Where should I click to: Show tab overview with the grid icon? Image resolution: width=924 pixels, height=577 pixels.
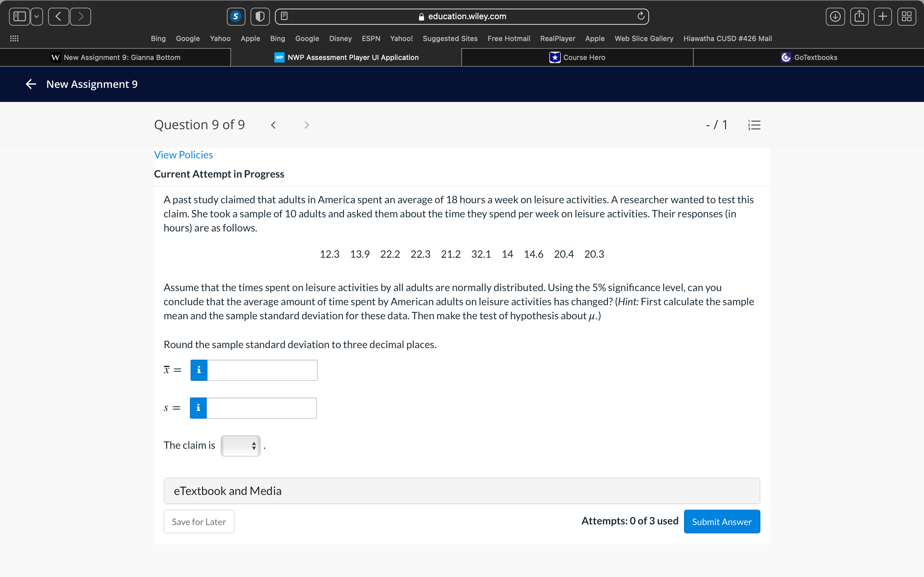coord(906,16)
